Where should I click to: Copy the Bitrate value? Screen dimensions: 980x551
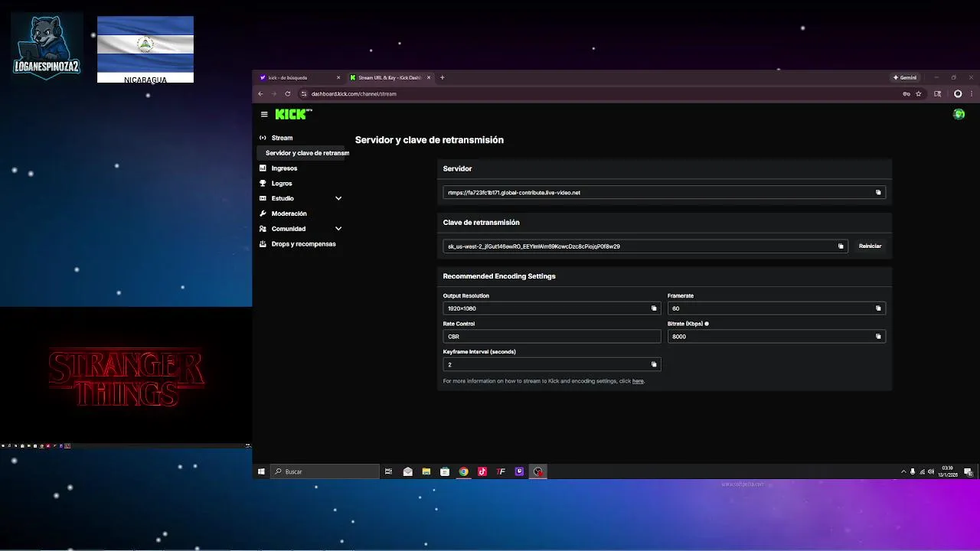pyautogui.click(x=878, y=337)
